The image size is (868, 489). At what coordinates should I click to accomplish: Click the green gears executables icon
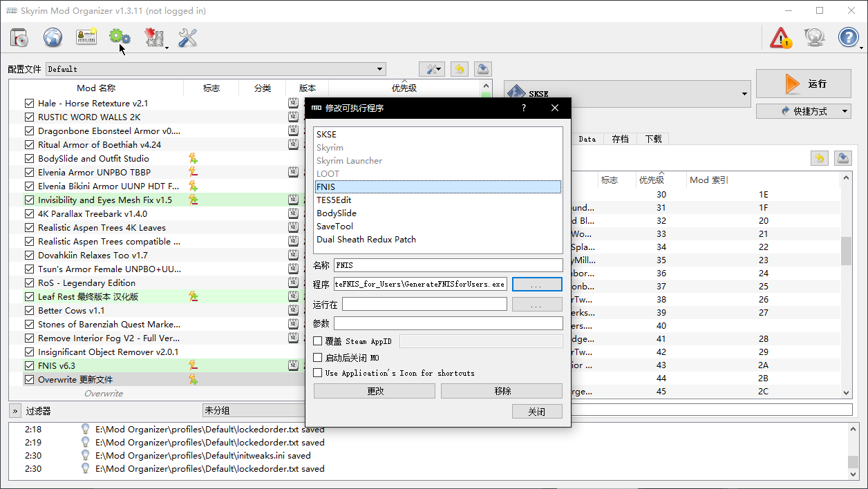(120, 38)
